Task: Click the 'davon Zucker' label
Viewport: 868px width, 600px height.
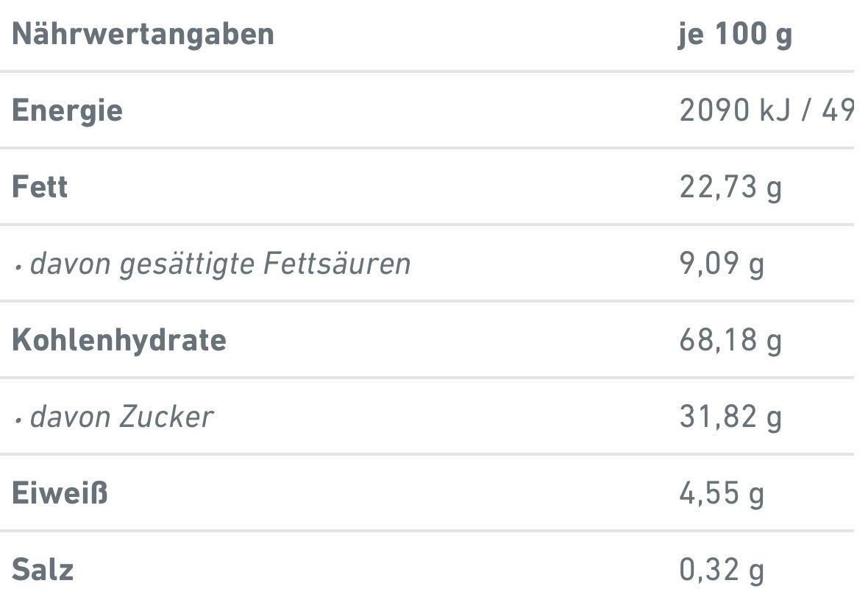Action: [121, 417]
